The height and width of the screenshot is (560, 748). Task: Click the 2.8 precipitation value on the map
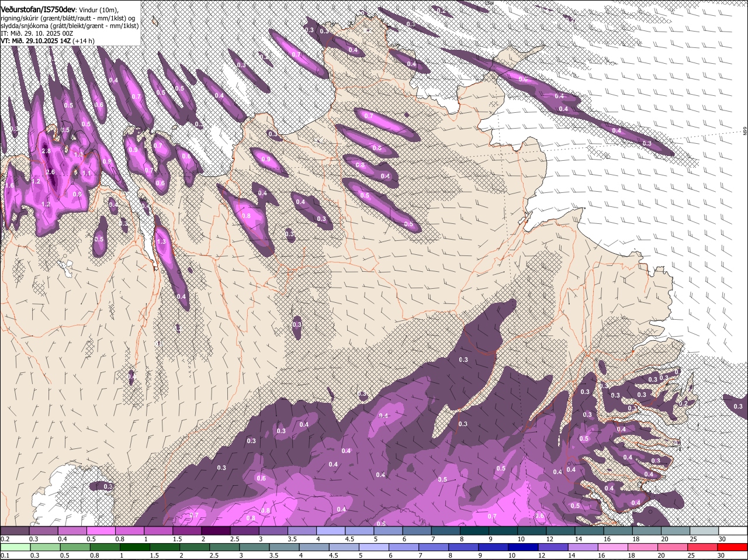[47, 151]
